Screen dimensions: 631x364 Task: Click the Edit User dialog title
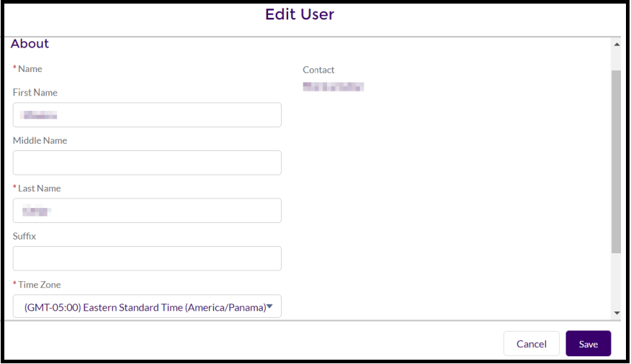[x=300, y=14]
